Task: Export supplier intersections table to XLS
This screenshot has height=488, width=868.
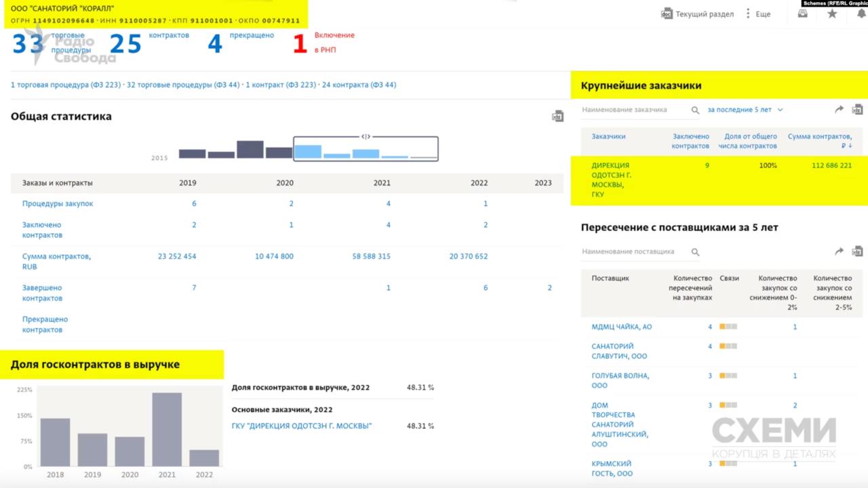Action: [857, 251]
